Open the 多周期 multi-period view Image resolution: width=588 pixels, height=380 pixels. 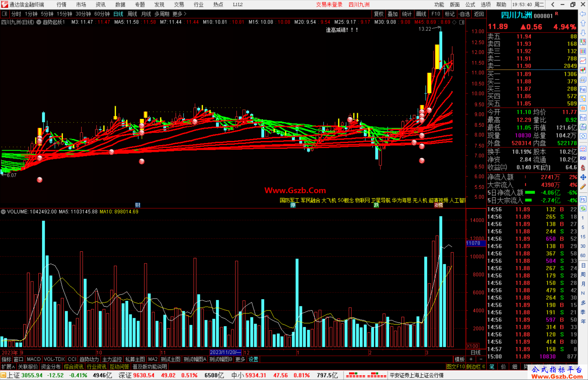(x=162, y=14)
